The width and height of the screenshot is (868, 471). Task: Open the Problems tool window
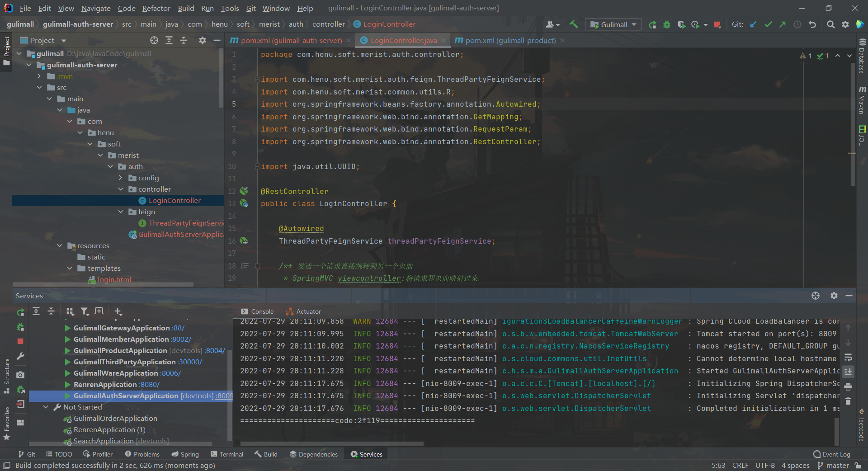click(142, 454)
